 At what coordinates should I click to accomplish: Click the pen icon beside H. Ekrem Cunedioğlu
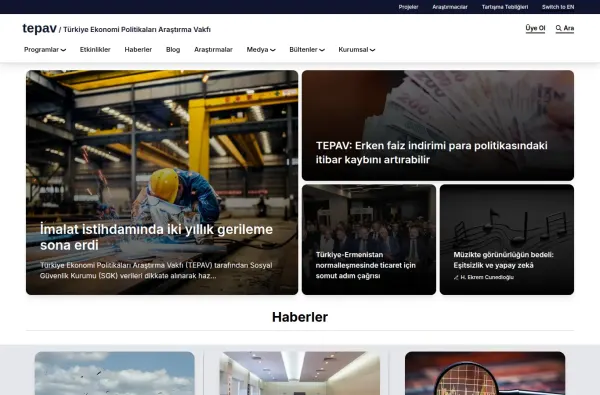click(x=456, y=277)
